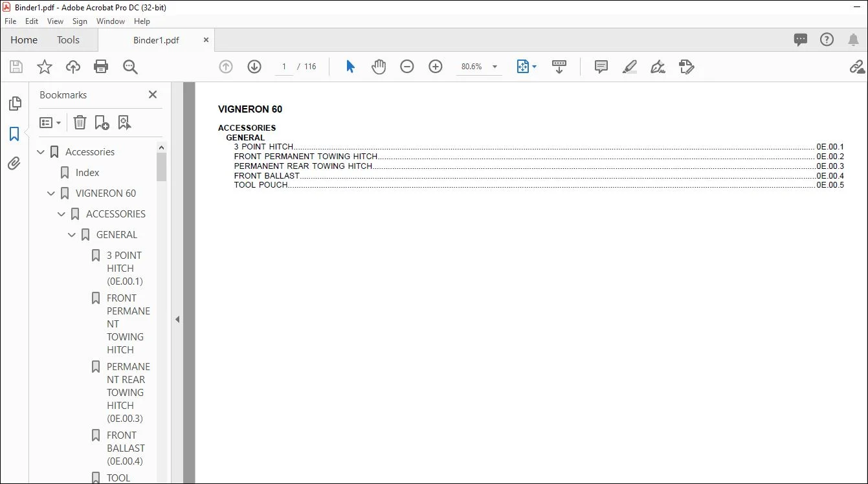Image resolution: width=868 pixels, height=484 pixels.
Task: Close the Bookmarks panel
Action: click(153, 94)
